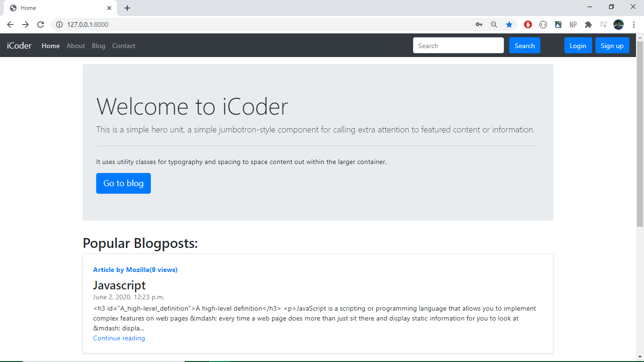Navigate back using the arrow icon

(x=10, y=24)
